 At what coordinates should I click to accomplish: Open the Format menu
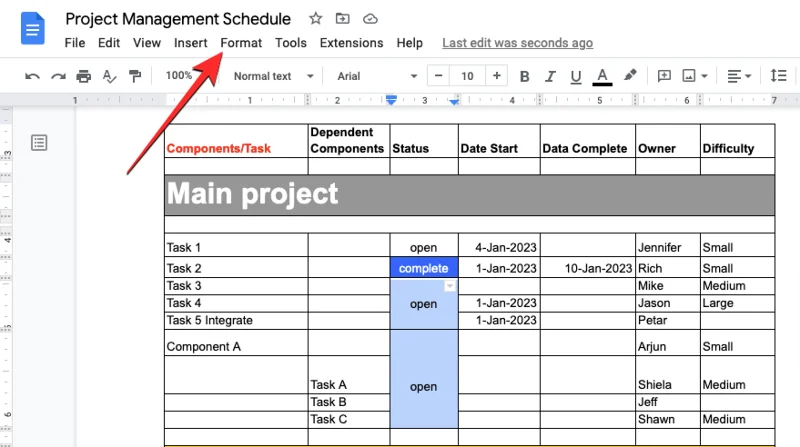click(241, 43)
